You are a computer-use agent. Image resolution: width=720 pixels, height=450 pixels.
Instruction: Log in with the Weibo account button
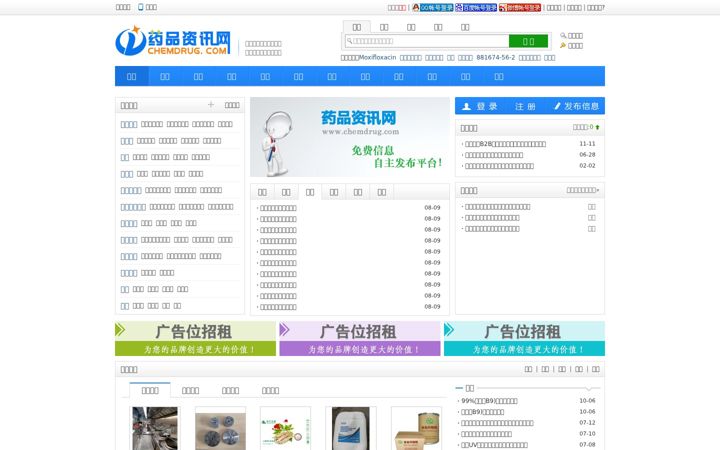(520, 7)
